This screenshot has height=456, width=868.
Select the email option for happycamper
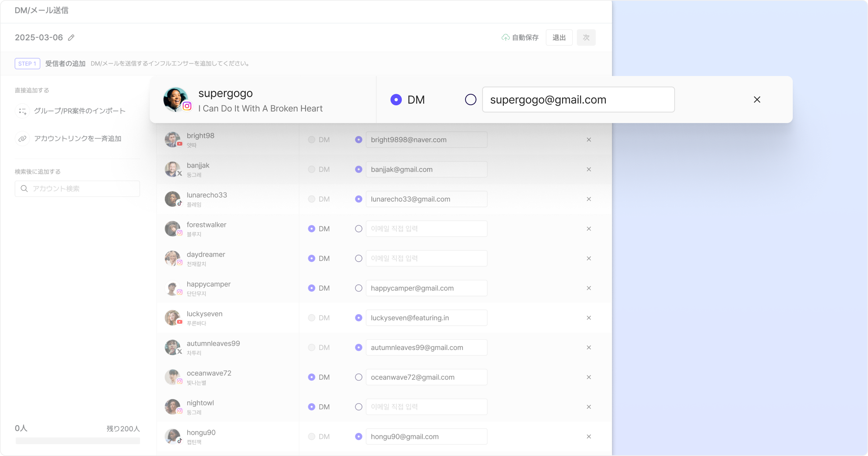point(358,288)
